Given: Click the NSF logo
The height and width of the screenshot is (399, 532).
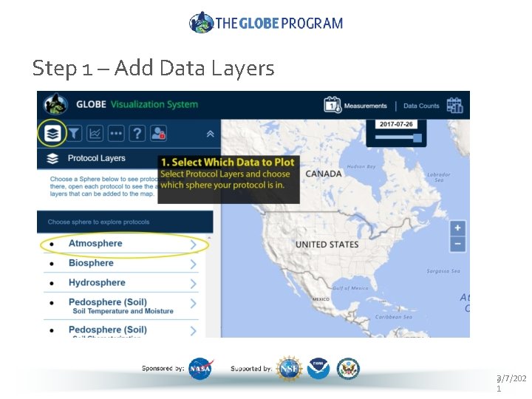Looking at the screenshot, I should [289, 369].
